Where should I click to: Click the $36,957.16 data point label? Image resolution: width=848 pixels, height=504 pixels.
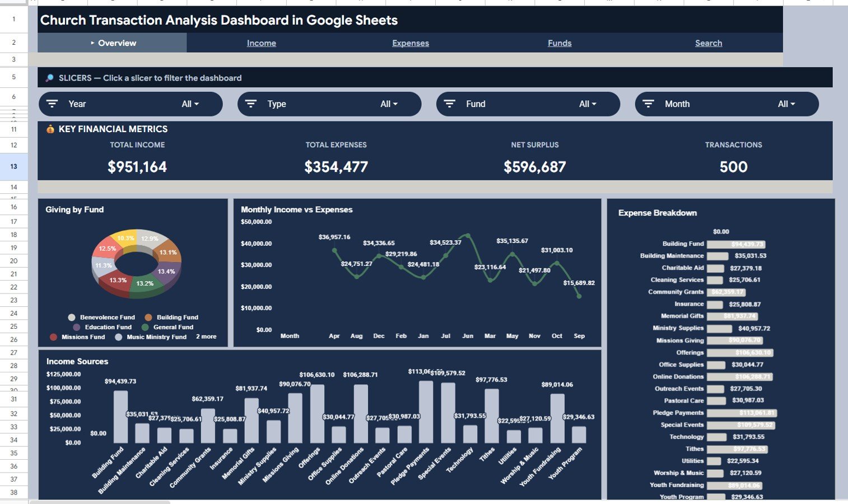[334, 237]
